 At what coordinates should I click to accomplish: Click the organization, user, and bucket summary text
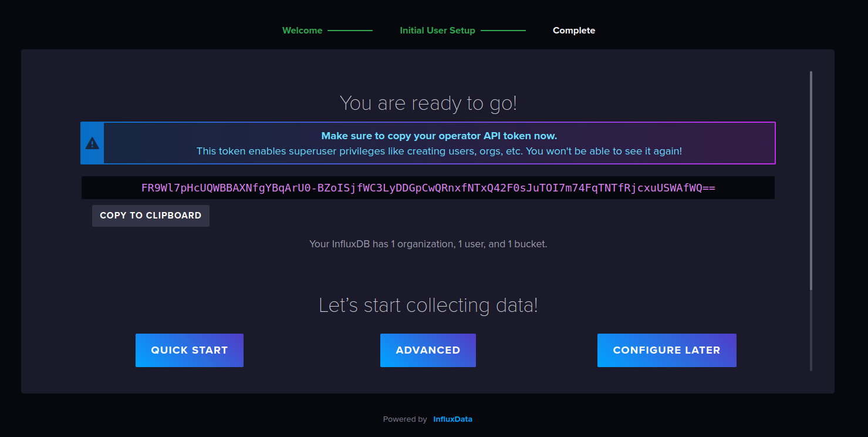(x=428, y=244)
